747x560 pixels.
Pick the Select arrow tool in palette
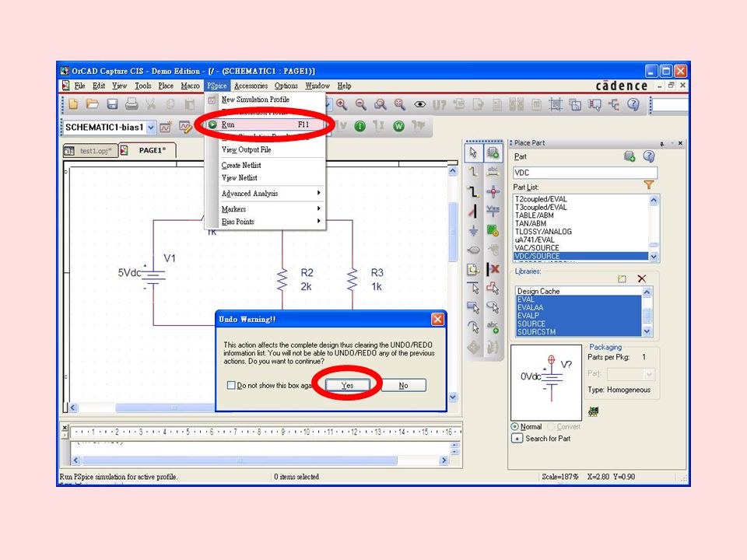473,153
